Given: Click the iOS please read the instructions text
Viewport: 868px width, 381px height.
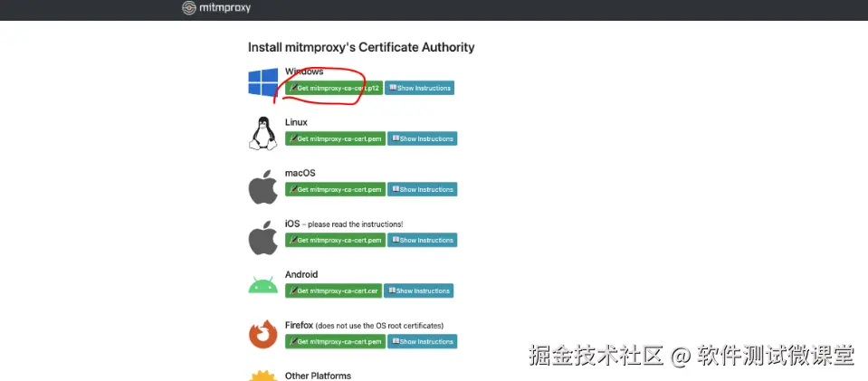Looking at the screenshot, I should (x=344, y=224).
